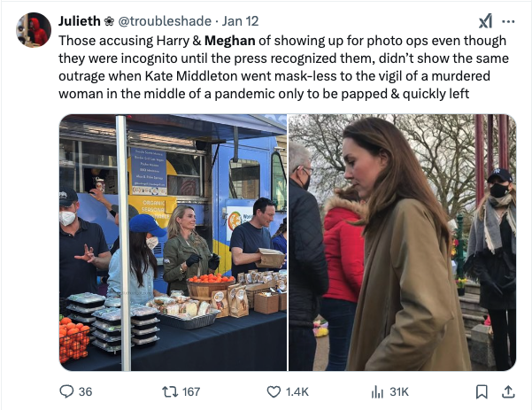The image size is (532, 410).
Task: Click the Julieth display name
Action: (x=79, y=20)
